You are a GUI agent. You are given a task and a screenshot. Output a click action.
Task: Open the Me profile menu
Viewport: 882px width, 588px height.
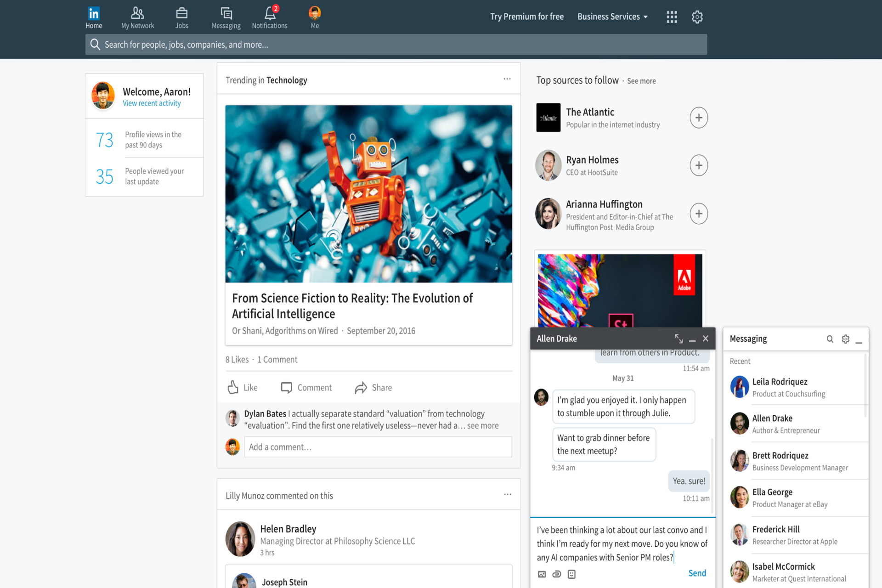tap(315, 17)
